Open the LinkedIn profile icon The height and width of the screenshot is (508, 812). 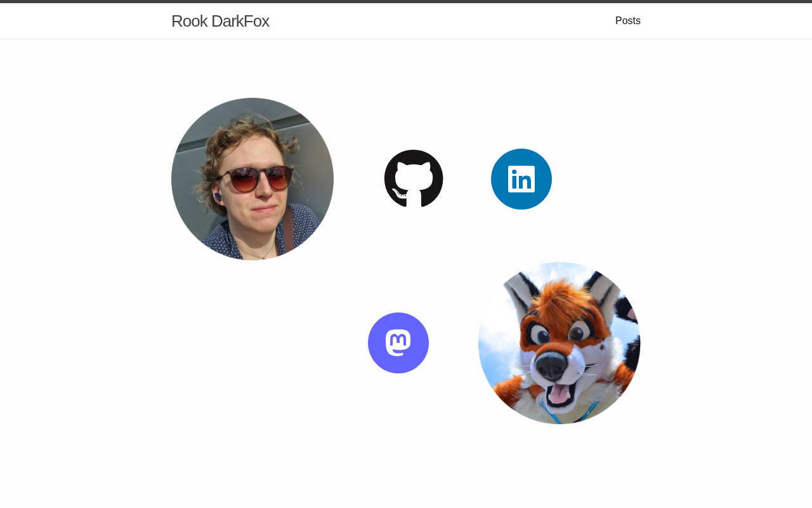(x=521, y=179)
